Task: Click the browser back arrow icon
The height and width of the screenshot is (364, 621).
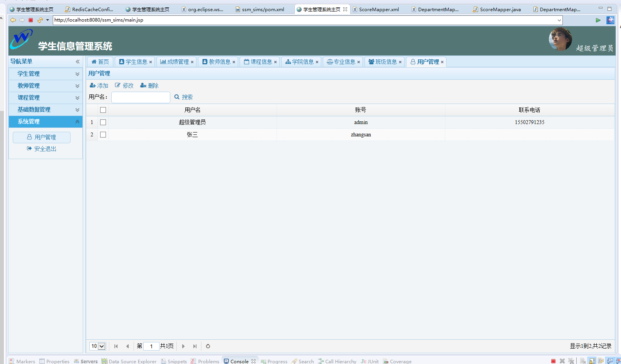Action: coord(13,20)
